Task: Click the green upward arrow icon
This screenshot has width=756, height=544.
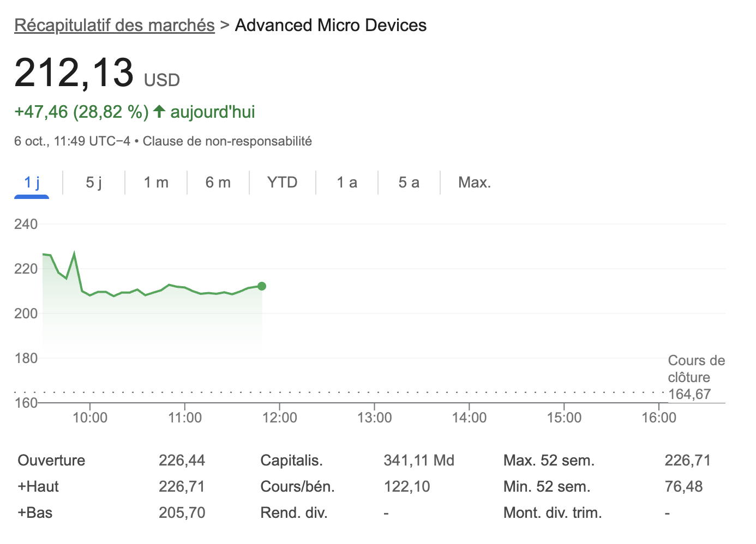Action: pyautogui.click(x=159, y=112)
